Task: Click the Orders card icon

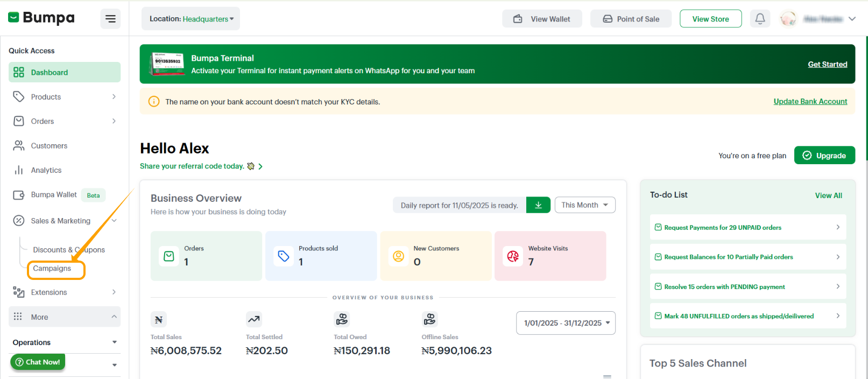Action: 169,256
